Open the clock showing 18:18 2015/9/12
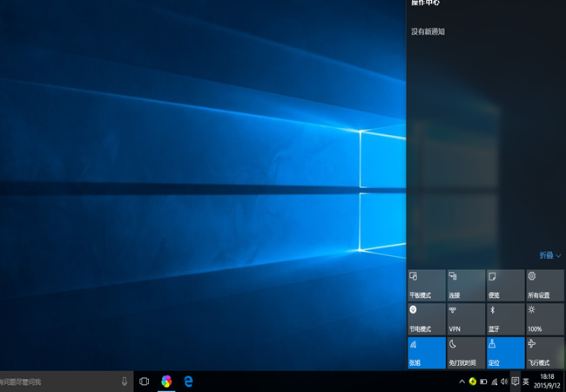The image size is (566, 392). (547, 382)
